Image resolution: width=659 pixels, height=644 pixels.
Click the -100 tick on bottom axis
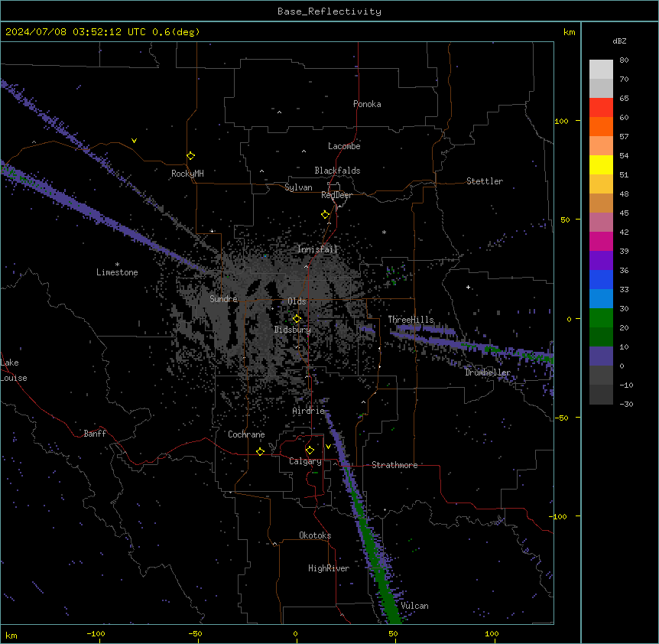(x=96, y=633)
